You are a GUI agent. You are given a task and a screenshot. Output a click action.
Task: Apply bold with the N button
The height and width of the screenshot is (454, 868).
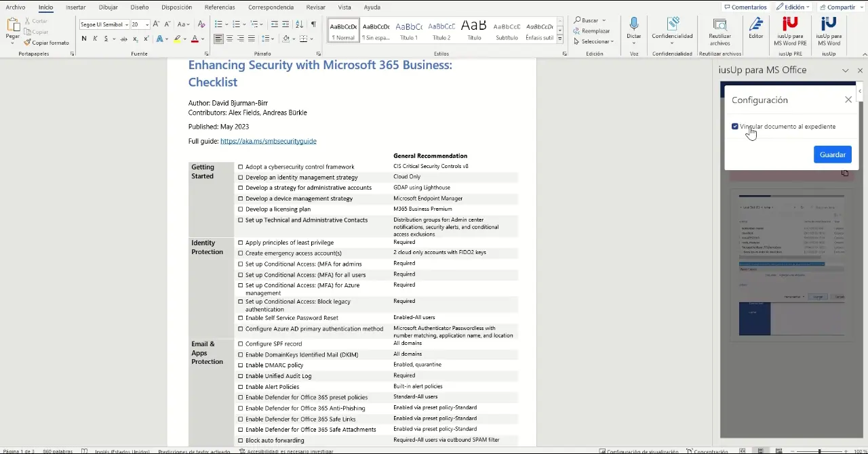84,39
